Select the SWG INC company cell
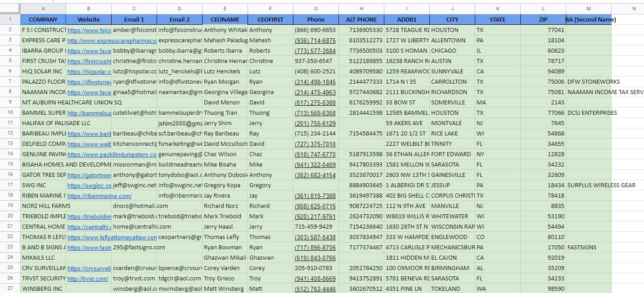The width and height of the screenshot is (644, 293). click(43, 185)
